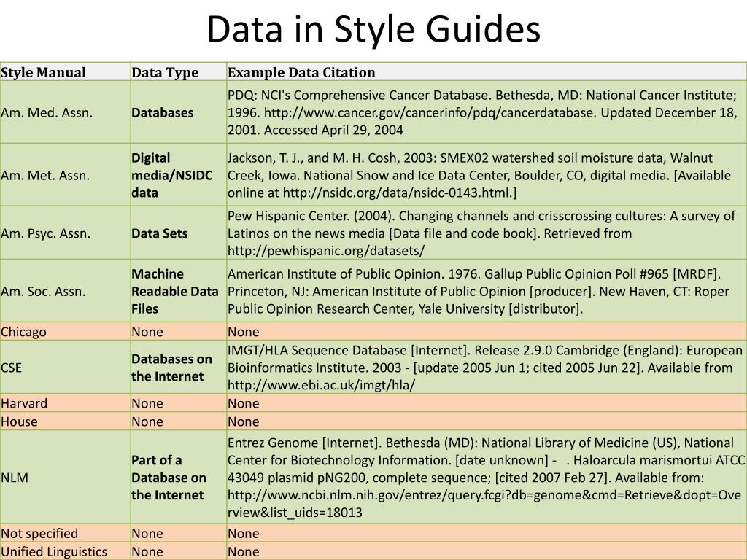Click the 'Data in Style Guides' slide title
Viewport: 747px width, 560px height.
pyautogui.click(x=373, y=29)
